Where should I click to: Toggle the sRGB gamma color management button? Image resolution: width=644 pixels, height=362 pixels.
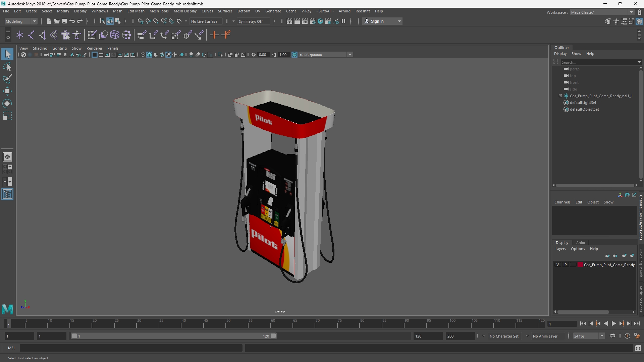[x=294, y=55]
